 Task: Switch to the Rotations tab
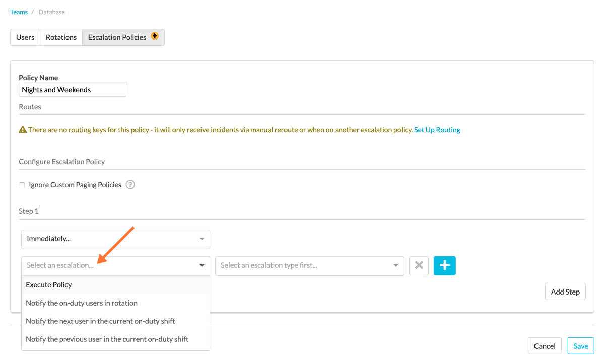pos(61,37)
